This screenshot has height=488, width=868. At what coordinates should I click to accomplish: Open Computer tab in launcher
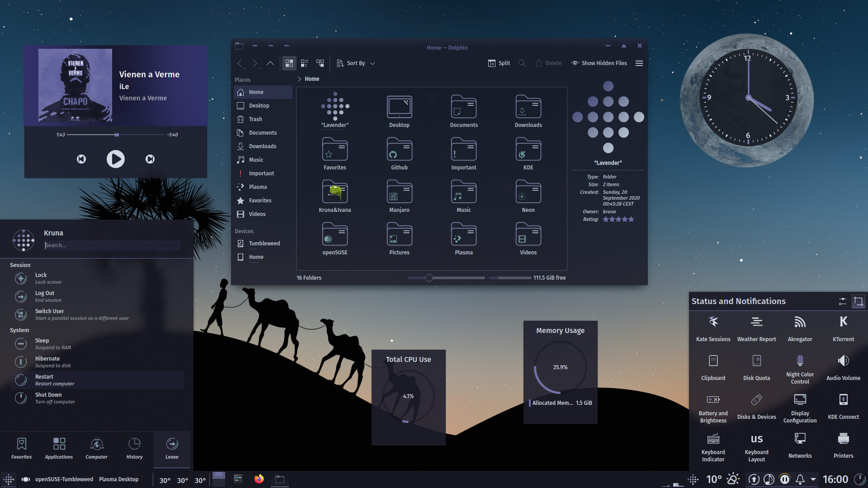[x=96, y=449]
